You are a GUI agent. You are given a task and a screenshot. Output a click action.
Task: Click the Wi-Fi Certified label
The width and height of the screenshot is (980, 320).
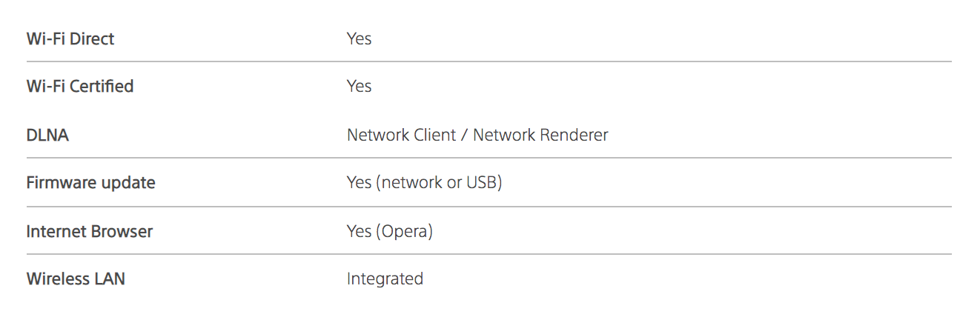coord(80,87)
